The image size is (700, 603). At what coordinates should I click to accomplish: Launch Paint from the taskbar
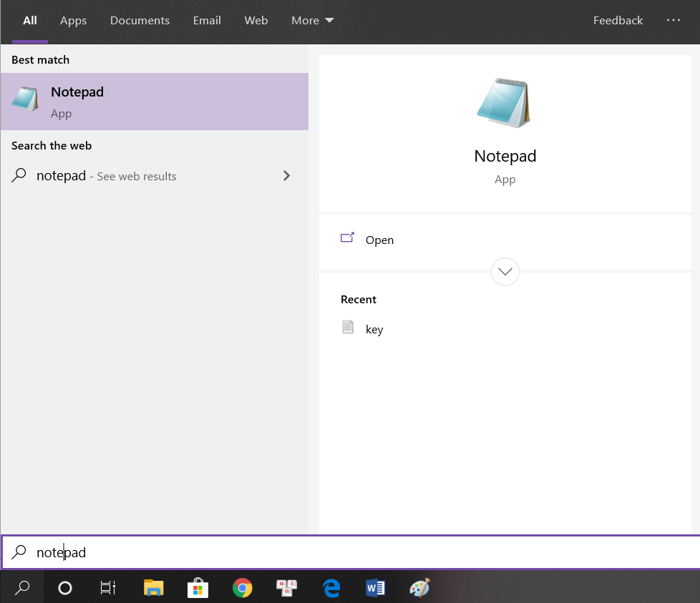[419, 588]
